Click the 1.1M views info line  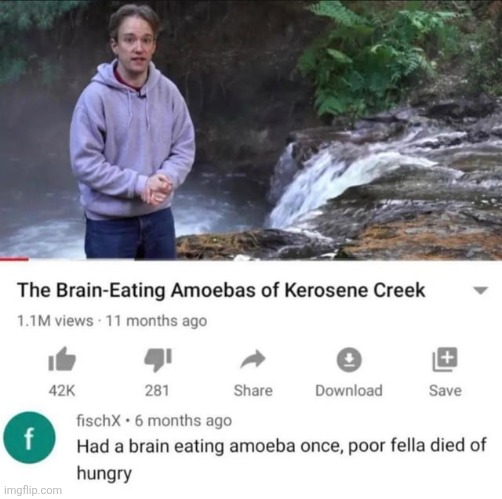[112, 321]
